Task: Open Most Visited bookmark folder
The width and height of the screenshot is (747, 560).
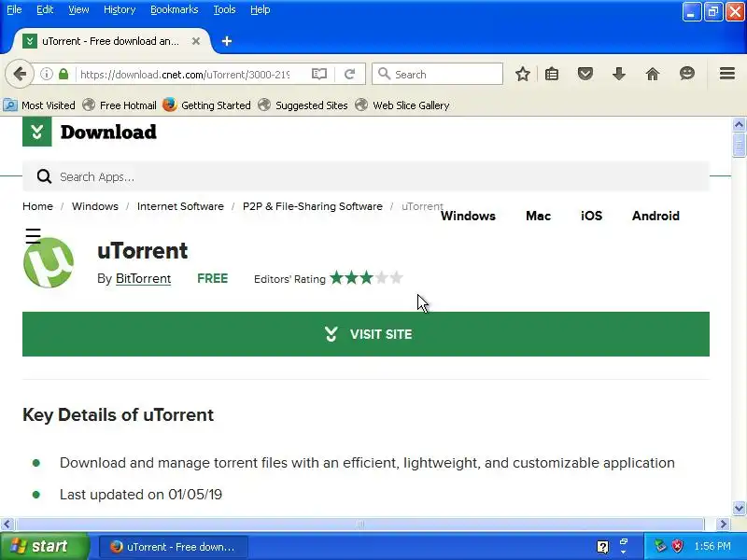Action: tap(39, 105)
